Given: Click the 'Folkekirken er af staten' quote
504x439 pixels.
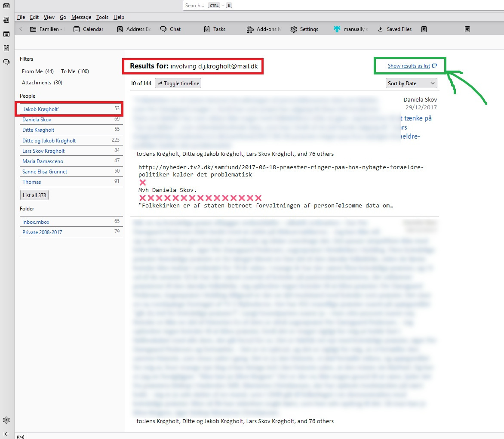Looking at the screenshot, I should [265, 205].
